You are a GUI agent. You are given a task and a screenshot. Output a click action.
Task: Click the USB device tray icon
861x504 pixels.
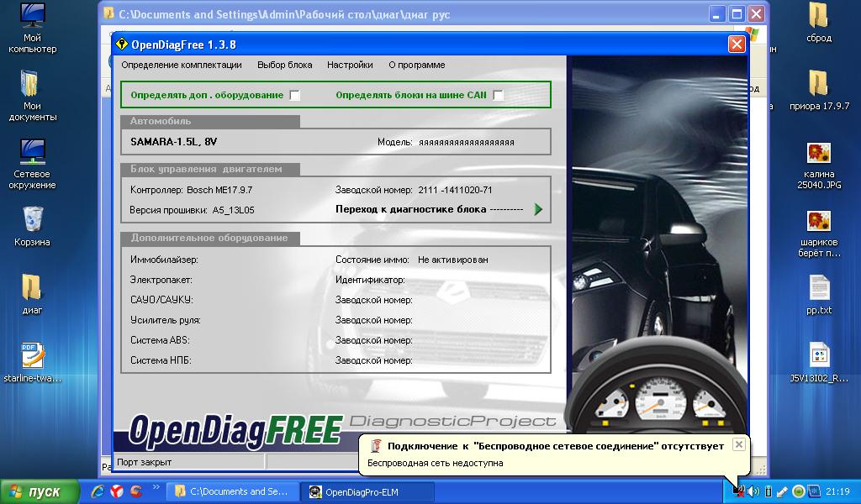point(769,492)
